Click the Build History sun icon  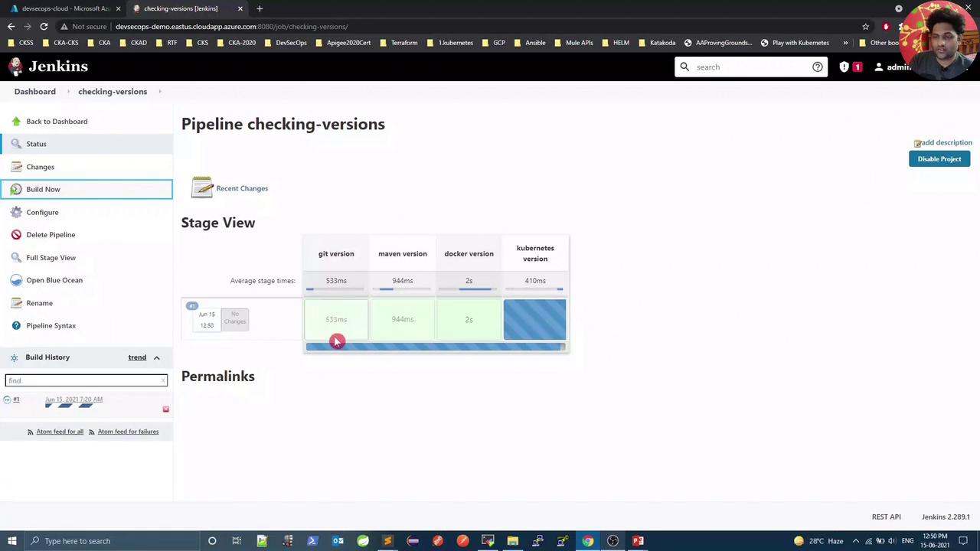[x=14, y=357]
